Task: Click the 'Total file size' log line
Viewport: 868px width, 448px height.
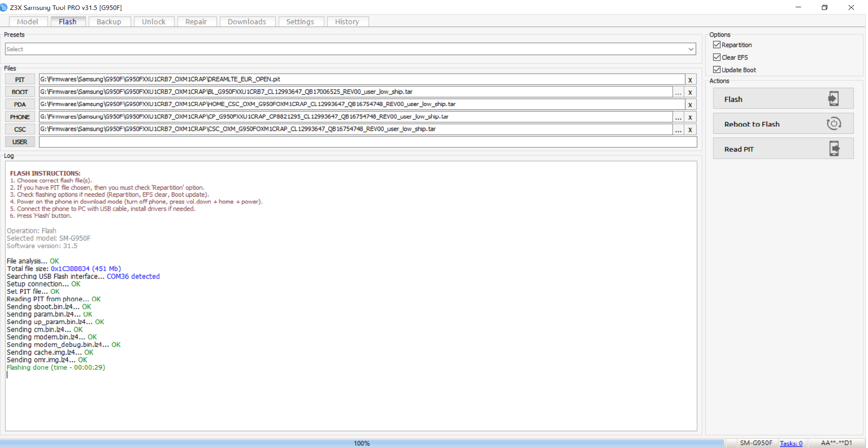Action: click(x=64, y=269)
